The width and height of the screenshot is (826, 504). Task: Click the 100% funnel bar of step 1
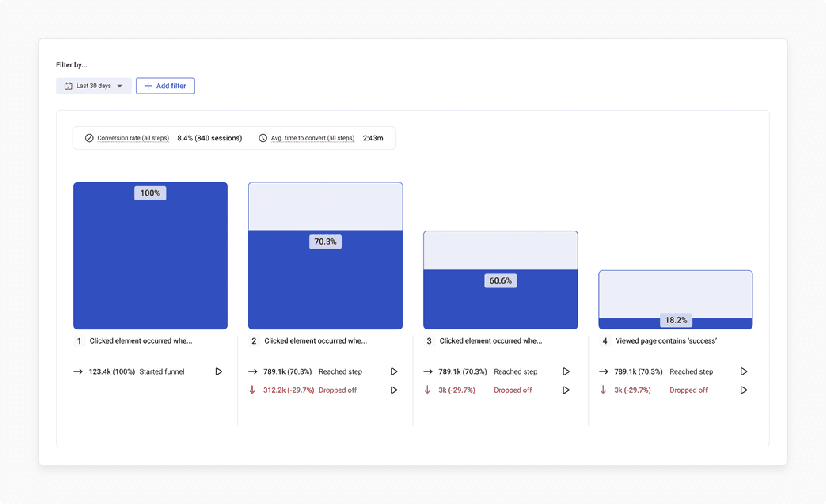(x=150, y=256)
